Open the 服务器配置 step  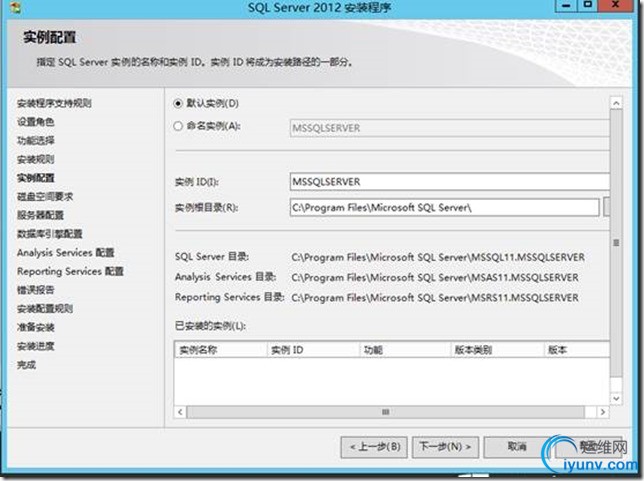tap(40, 215)
